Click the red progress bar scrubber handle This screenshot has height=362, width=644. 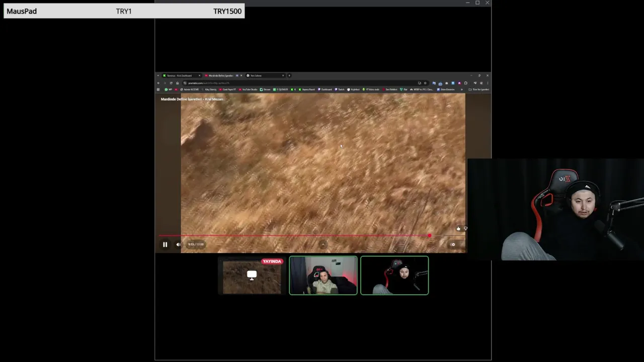point(429,235)
